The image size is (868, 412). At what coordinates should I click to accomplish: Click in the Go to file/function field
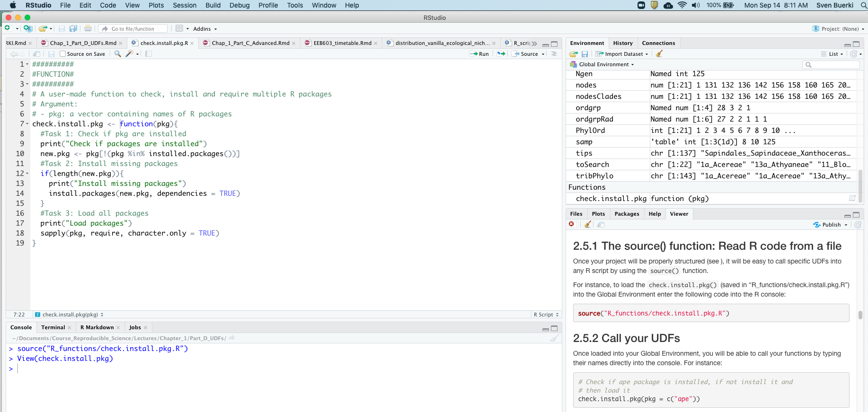click(x=133, y=29)
